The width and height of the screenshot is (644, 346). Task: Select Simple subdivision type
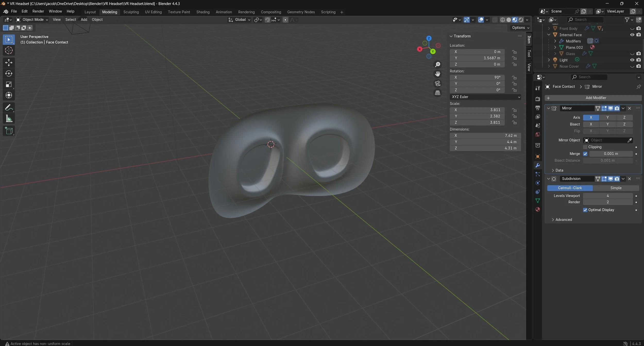[x=616, y=188]
